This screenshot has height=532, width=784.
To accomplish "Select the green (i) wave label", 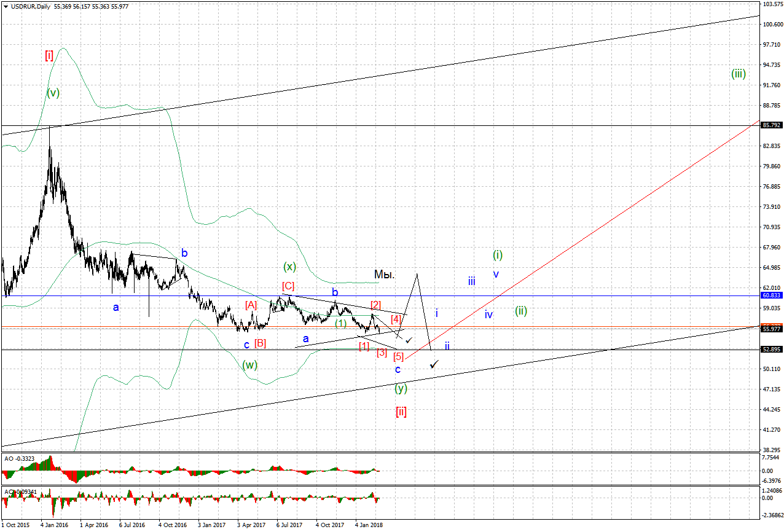I will [x=498, y=254].
